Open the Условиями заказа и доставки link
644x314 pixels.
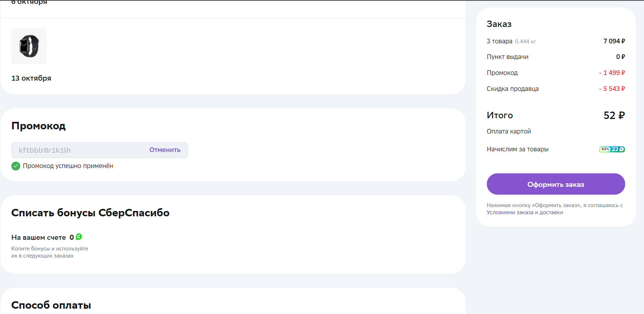pyautogui.click(x=525, y=212)
